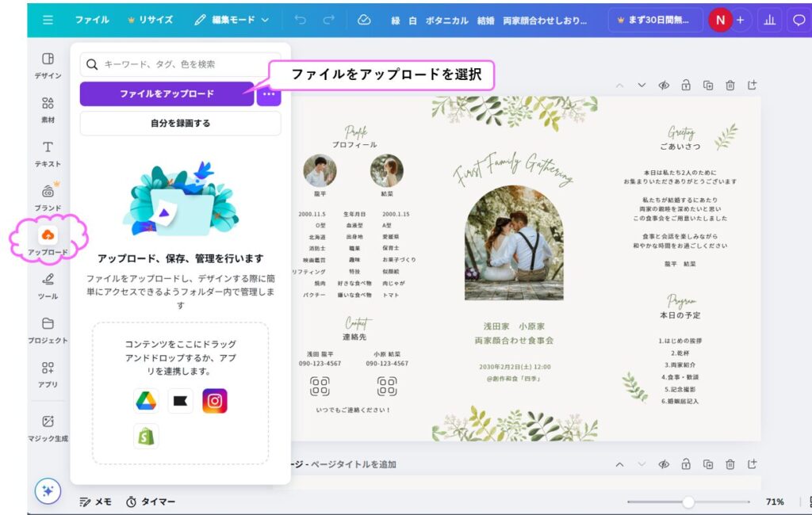
Task: Open the リサイズ menu item
Action: click(x=150, y=20)
